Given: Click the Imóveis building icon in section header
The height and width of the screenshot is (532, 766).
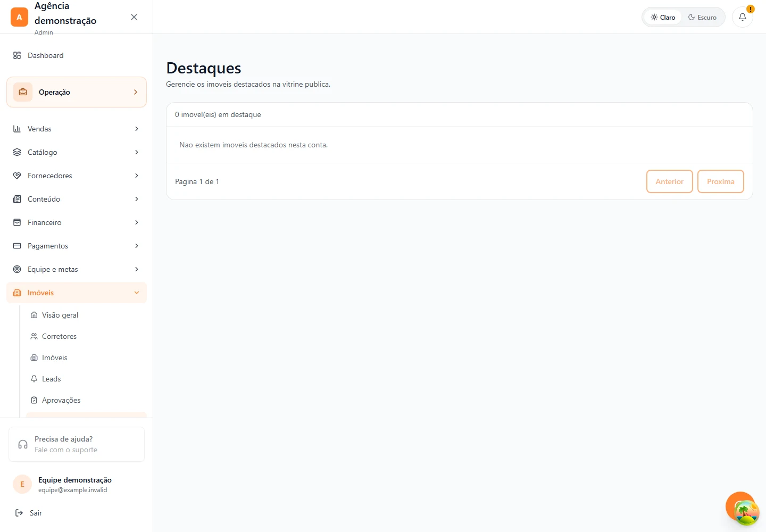Looking at the screenshot, I should (x=17, y=293).
